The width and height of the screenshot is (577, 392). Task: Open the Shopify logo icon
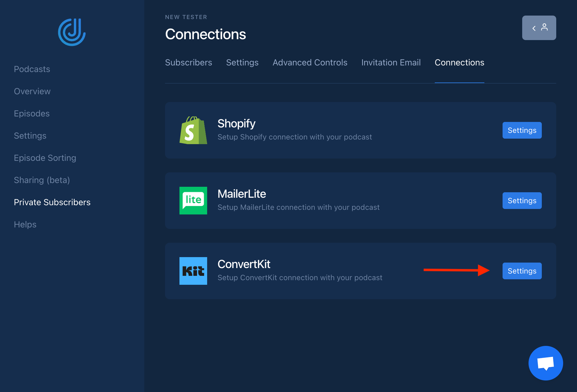193,130
